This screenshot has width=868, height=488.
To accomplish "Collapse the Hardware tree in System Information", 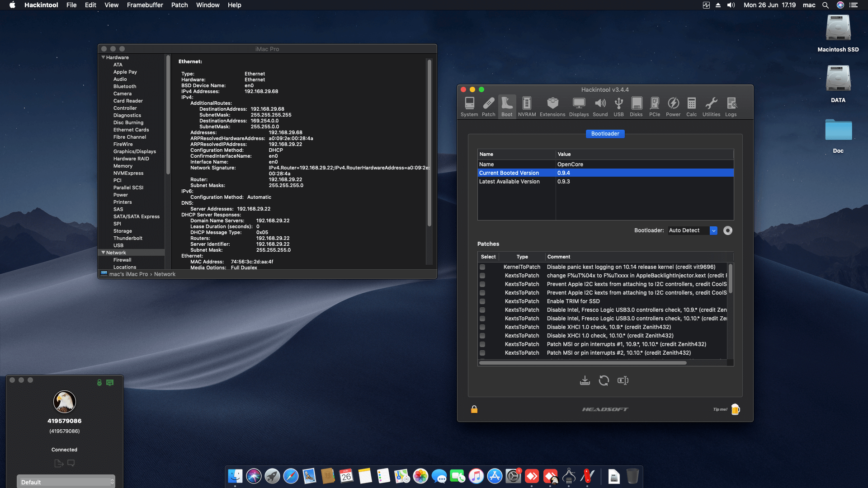I will pyautogui.click(x=103, y=57).
